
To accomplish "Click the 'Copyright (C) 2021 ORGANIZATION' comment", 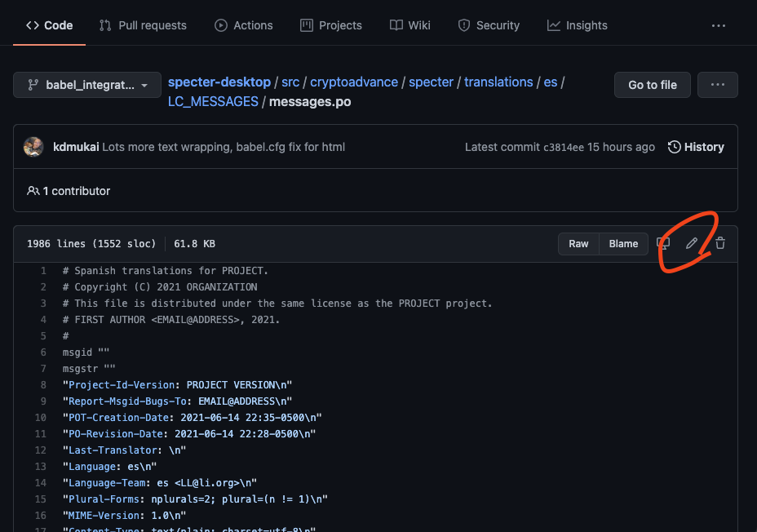I will 160,287.
